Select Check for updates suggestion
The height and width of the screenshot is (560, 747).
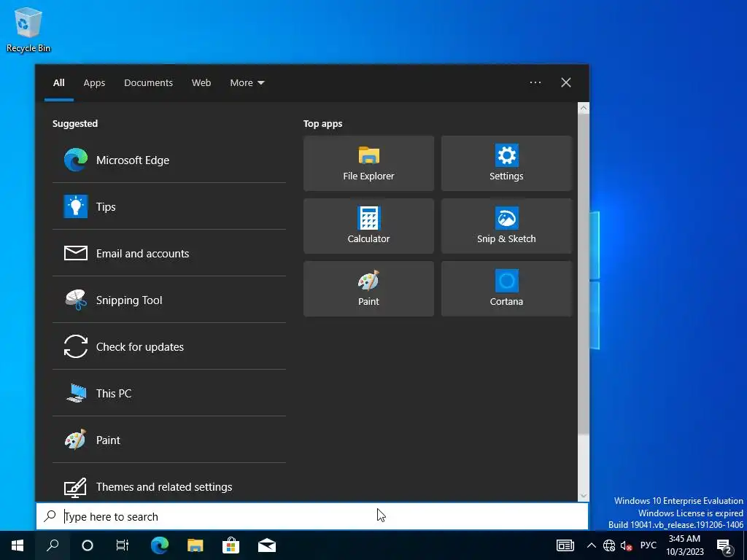(169, 346)
